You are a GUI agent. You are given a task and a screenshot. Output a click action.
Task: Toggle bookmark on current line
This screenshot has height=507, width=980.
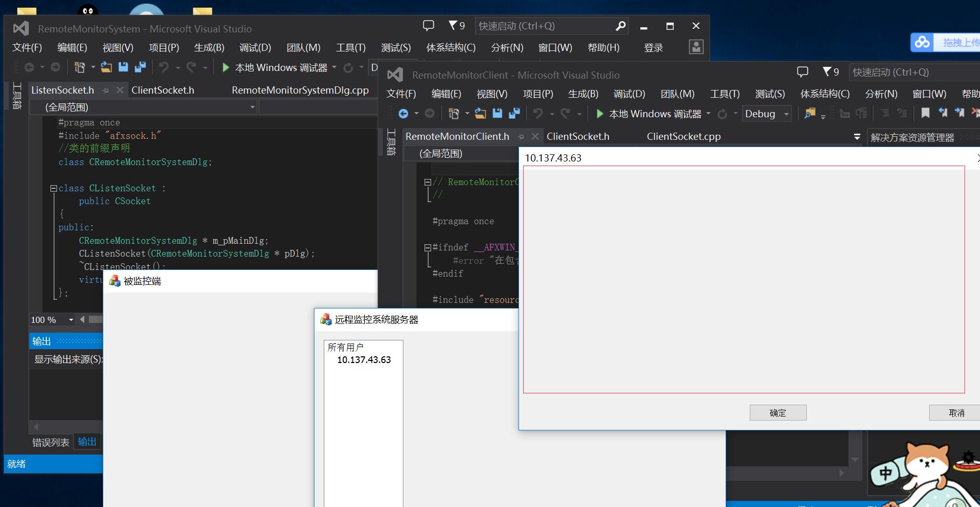[925, 114]
